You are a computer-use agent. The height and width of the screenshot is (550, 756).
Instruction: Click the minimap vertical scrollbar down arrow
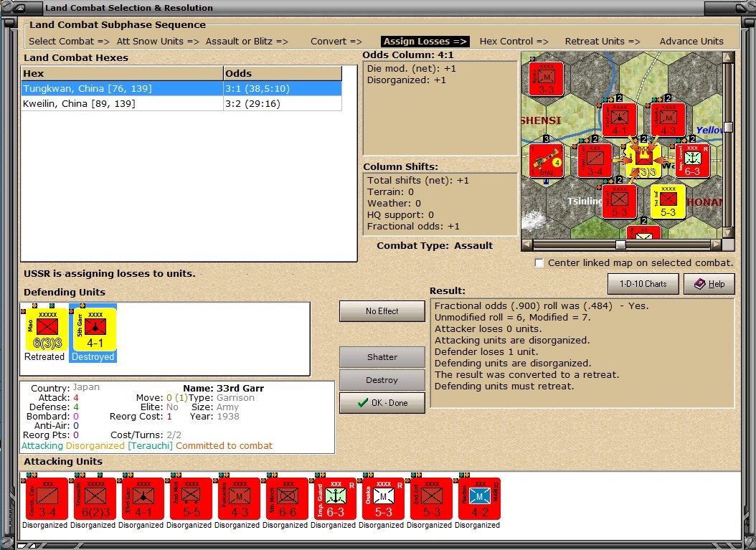click(x=728, y=233)
